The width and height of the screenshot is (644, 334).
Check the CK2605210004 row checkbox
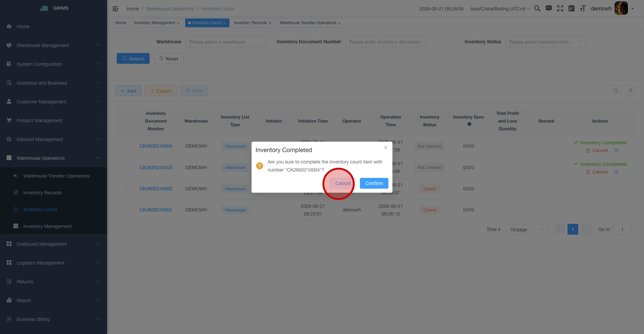(x=126, y=146)
